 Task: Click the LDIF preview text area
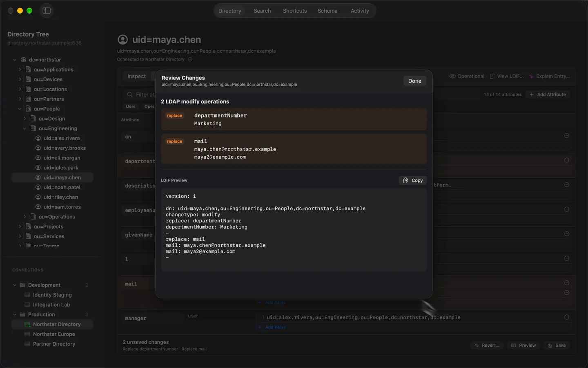[294, 230]
